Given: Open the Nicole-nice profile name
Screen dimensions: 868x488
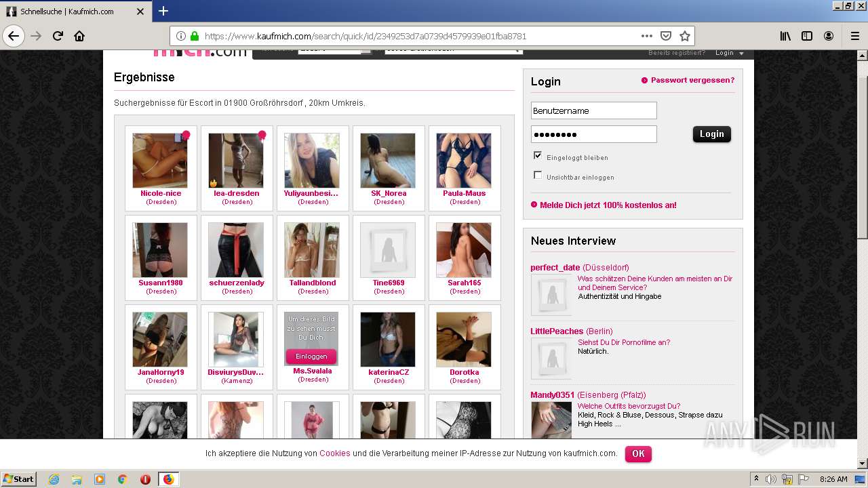Looking at the screenshot, I should click(161, 193).
